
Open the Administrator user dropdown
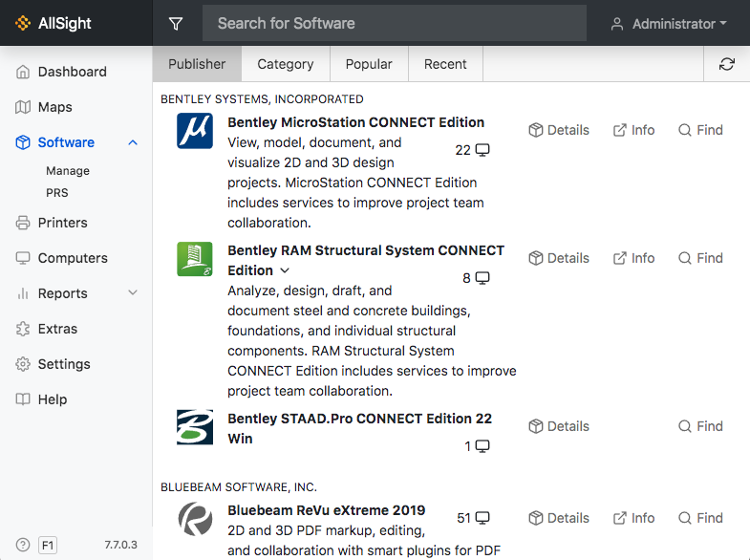(669, 24)
